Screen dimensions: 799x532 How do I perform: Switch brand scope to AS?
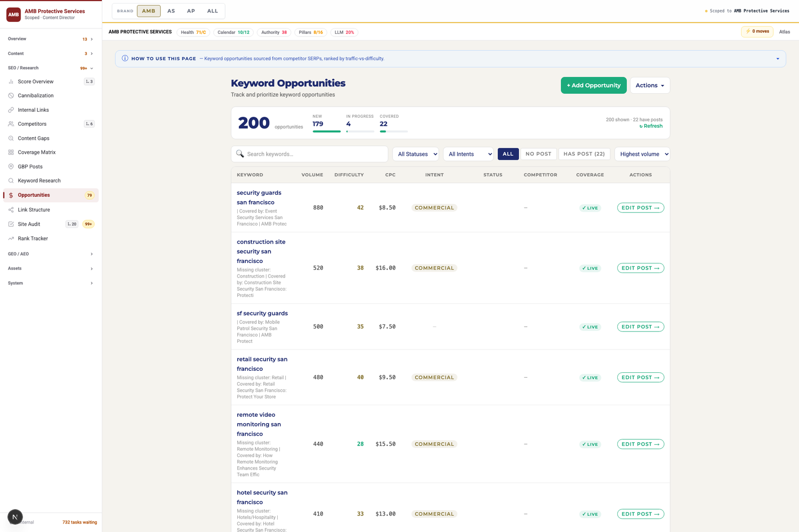pyautogui.click(x=171, y=11)
